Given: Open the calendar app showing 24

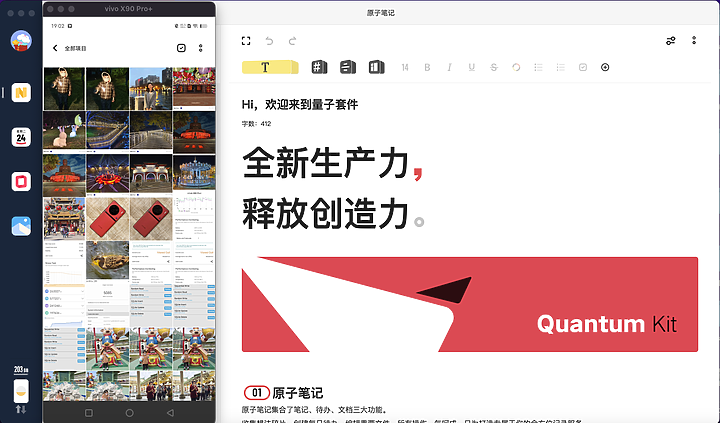Looking at the screenshot, I should (x=21, y=137).
